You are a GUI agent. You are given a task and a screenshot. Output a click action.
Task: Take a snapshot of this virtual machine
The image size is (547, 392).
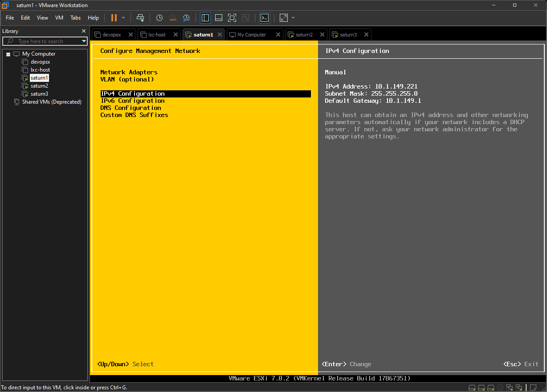click(x=159, y=18)
